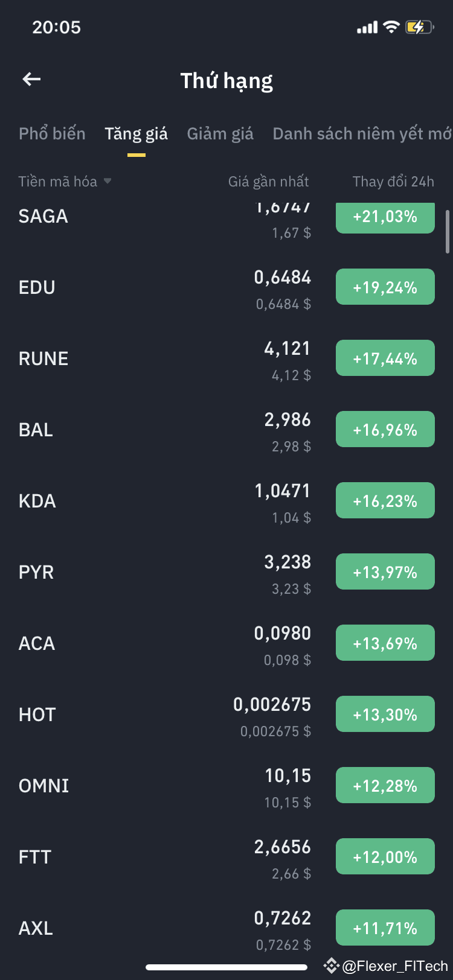Click the cellular signal bars icon
The height and width of the screenshot is (980, 453).
click(x=367, y=27)
